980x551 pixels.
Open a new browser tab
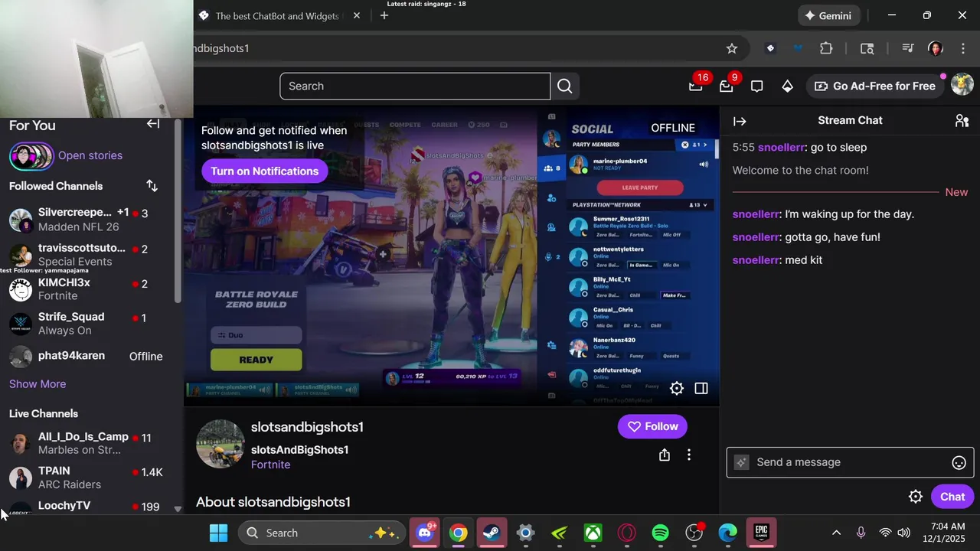click(384, 15)
